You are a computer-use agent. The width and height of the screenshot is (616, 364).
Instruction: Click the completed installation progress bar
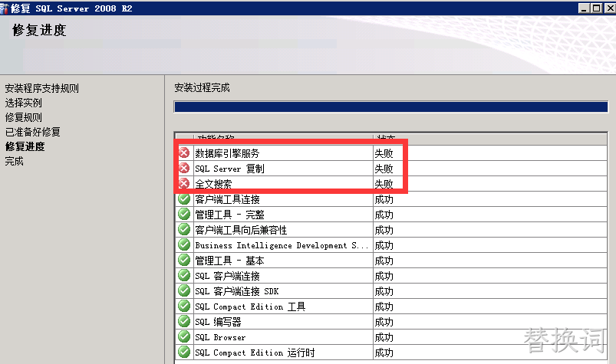point(391,107)
